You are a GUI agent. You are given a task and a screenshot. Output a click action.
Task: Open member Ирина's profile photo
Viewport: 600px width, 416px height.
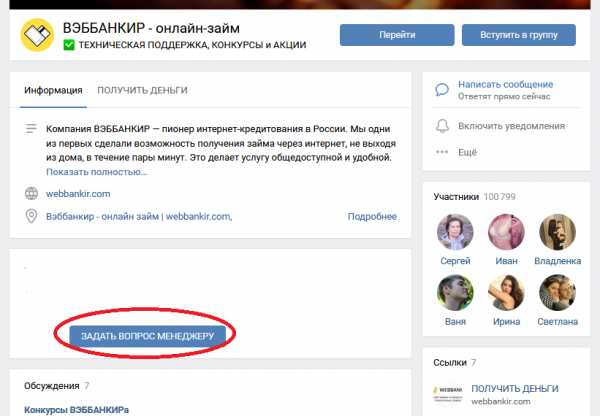506,292
